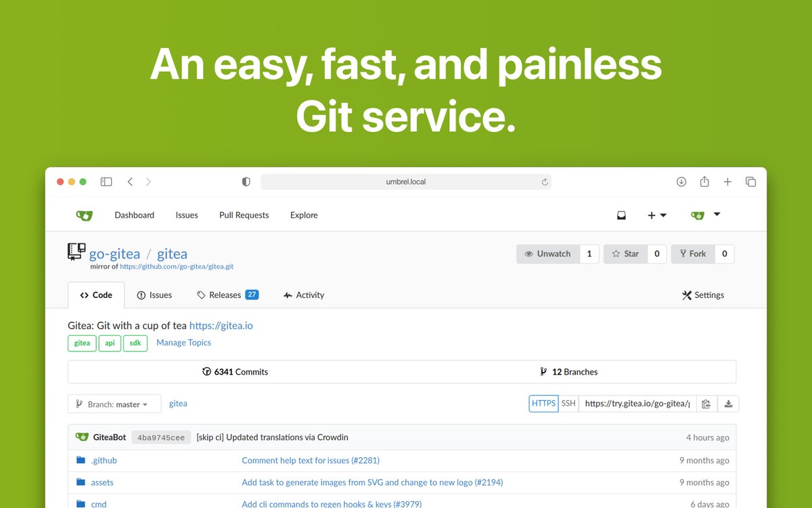Click the GiteaBot avatar
Viewport: 812px width, 508px height.
coord(82,437)
